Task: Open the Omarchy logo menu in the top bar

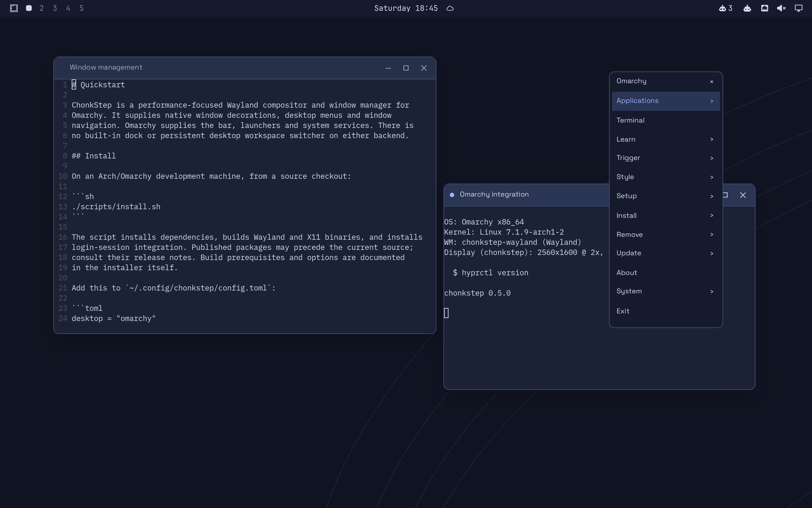Action: [x=14, y=8]
